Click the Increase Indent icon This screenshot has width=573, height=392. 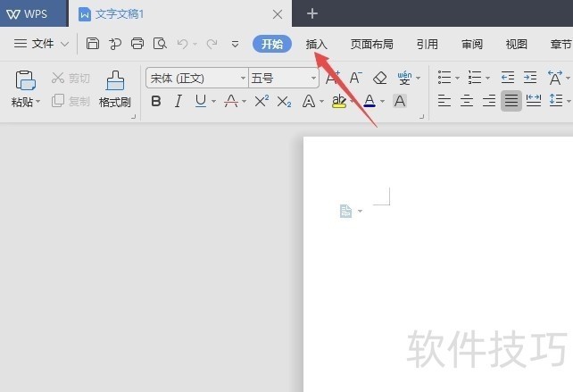coord(530,78)
